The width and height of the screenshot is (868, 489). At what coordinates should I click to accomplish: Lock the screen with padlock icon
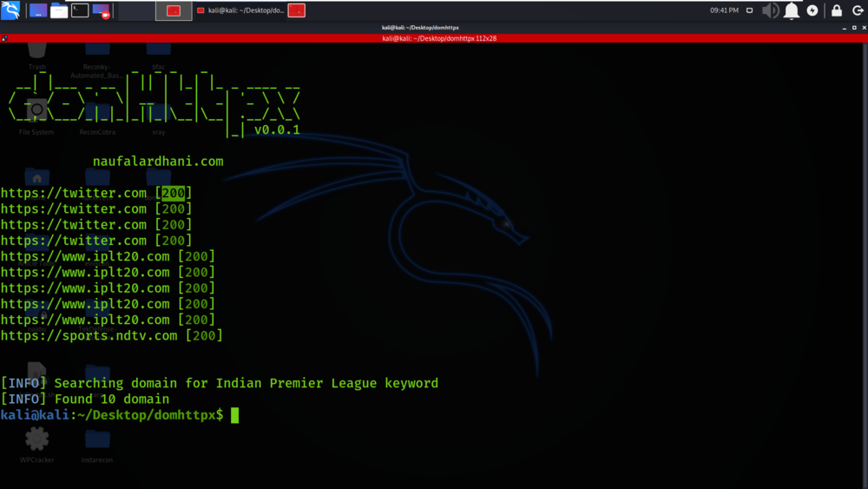837,10
